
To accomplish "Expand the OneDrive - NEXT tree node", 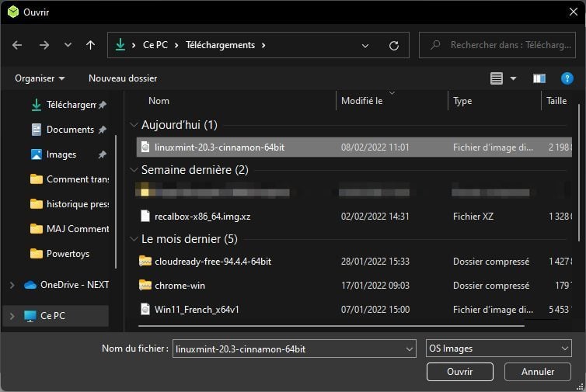I will 12,285.
